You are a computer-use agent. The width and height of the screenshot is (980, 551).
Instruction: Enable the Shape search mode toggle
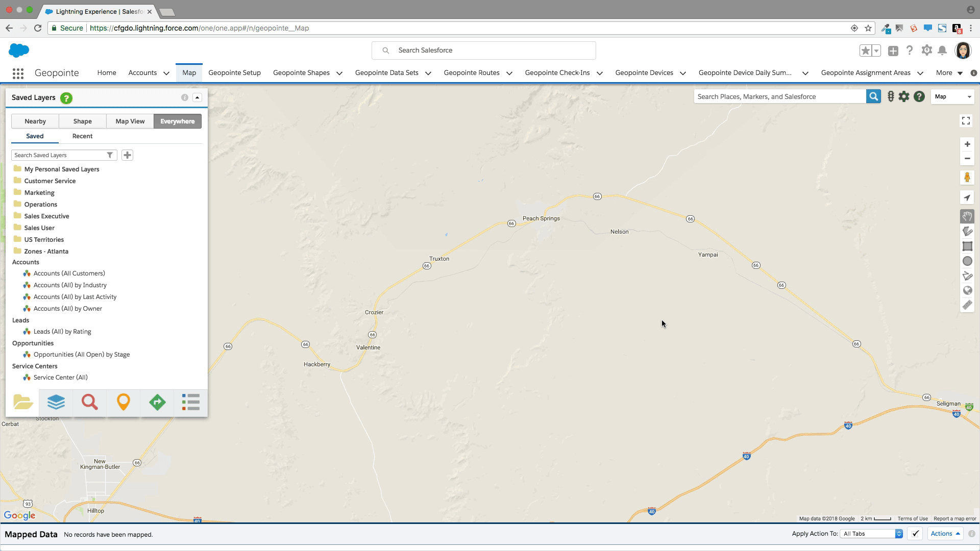click(83, 121)
